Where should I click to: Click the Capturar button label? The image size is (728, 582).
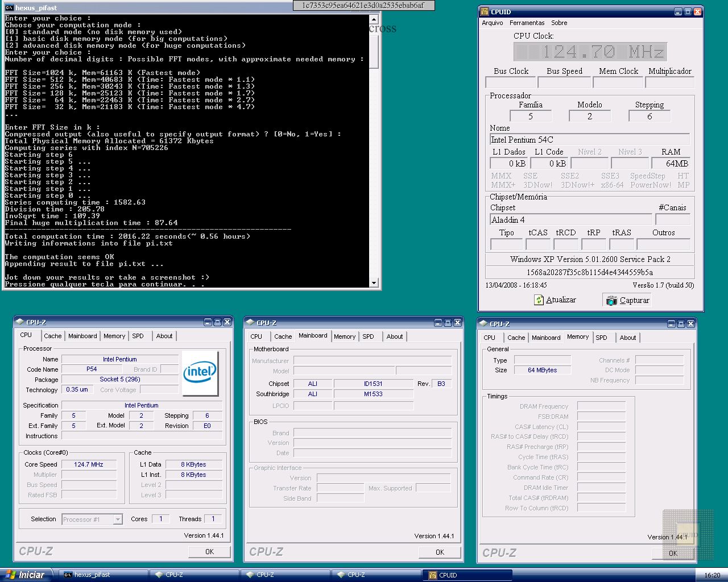634,300
